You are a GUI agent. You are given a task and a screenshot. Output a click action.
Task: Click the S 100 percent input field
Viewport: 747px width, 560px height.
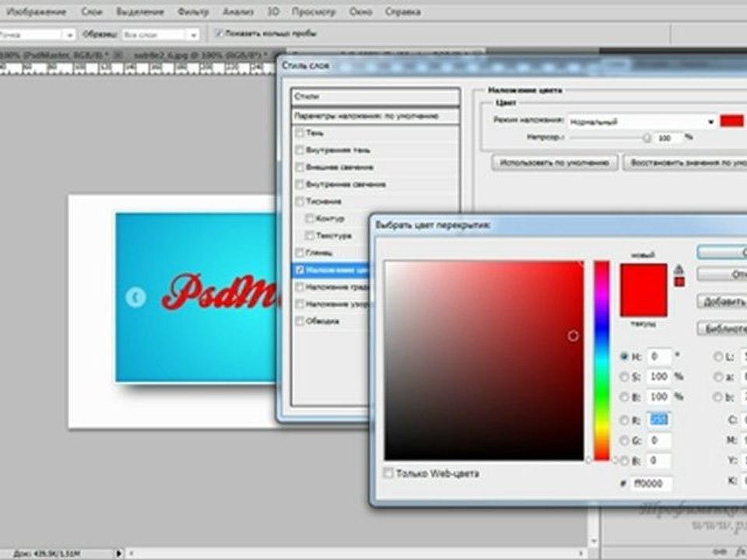[x=659, y=376]
